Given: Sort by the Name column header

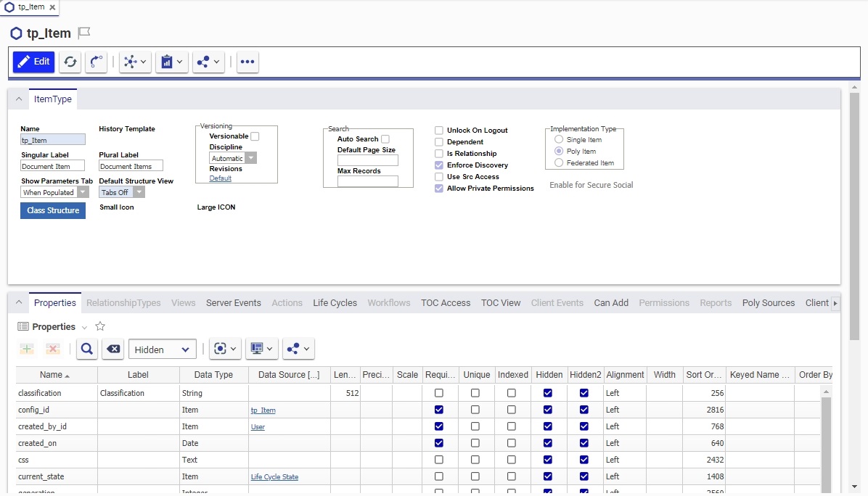Looking at the screenshot, I should coord(57,374).
